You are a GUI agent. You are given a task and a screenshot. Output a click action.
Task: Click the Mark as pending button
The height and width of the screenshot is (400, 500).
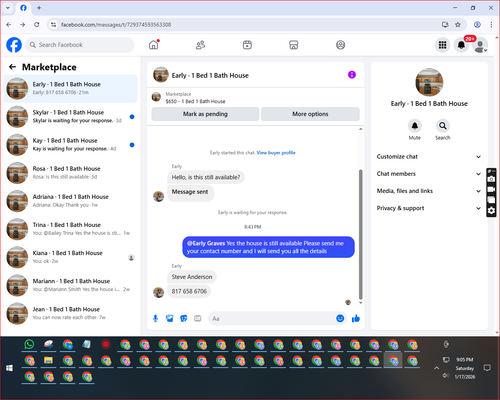[x=205, y=114]
